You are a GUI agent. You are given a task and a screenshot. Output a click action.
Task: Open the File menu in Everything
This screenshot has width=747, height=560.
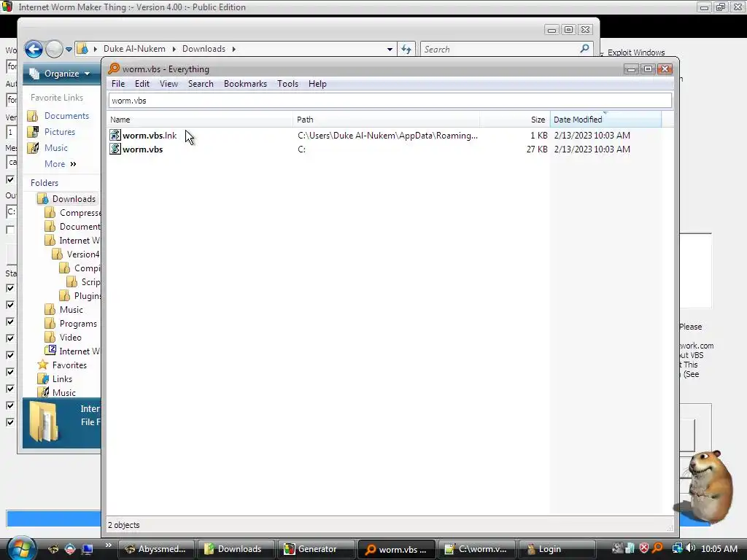[118, 84]
